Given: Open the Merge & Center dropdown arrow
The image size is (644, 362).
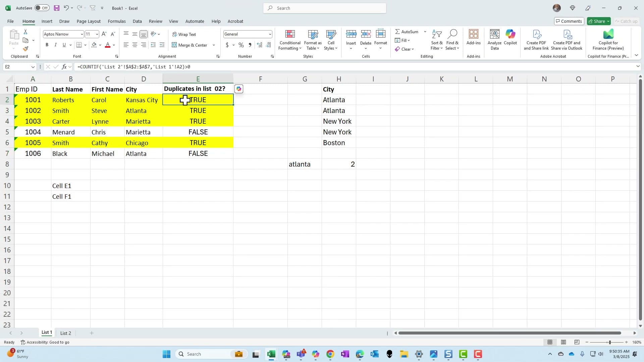Looking at the screenshot, I should coord(214,45).
